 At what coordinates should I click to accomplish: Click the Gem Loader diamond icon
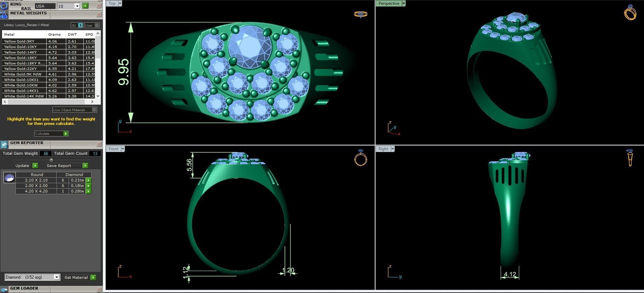(x=4, y=290)
